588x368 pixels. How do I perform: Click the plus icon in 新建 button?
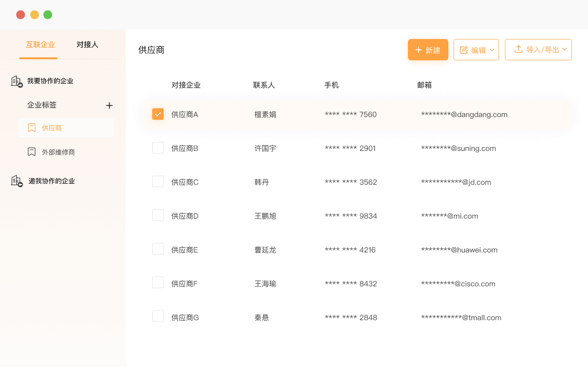coord(418,50)
